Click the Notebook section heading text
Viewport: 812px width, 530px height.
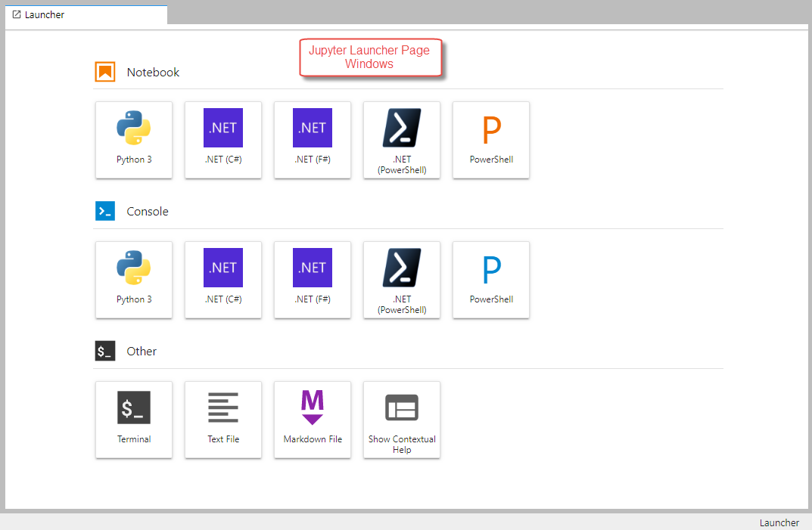pyautogui.click(x=153, y=73)
